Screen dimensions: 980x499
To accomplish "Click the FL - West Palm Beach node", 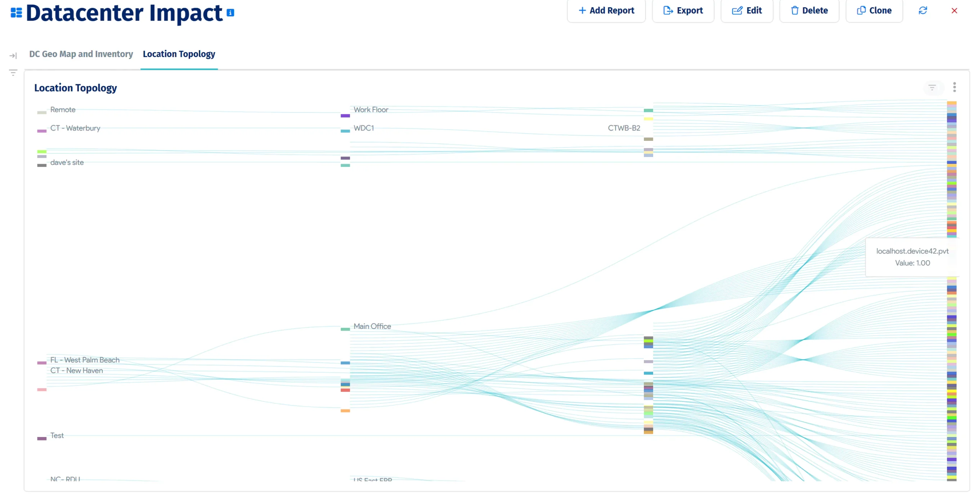I will tap(42, 362).
